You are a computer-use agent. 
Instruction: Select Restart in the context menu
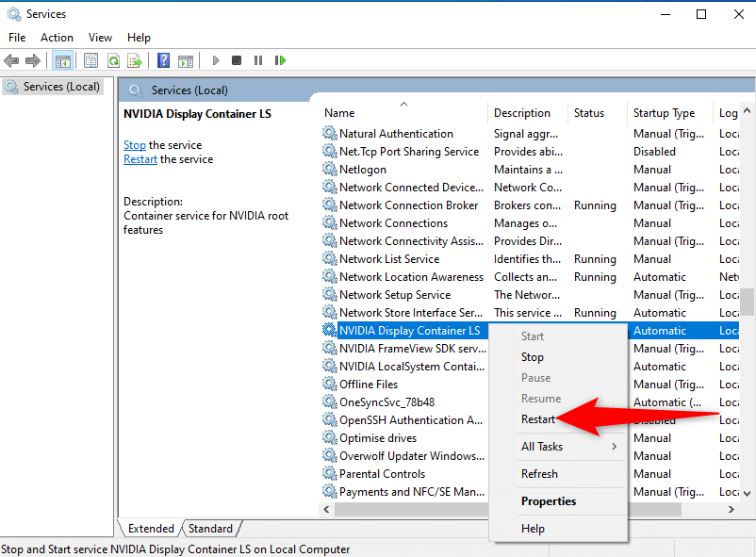click(x=538, y=419)
